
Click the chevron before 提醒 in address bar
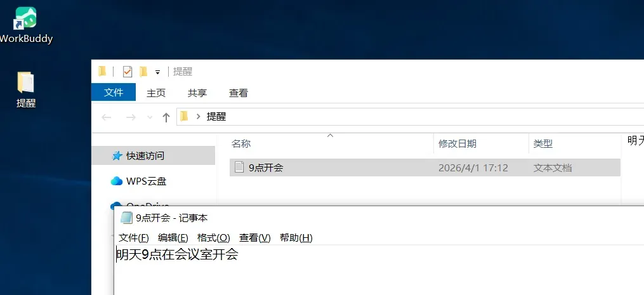199,117
